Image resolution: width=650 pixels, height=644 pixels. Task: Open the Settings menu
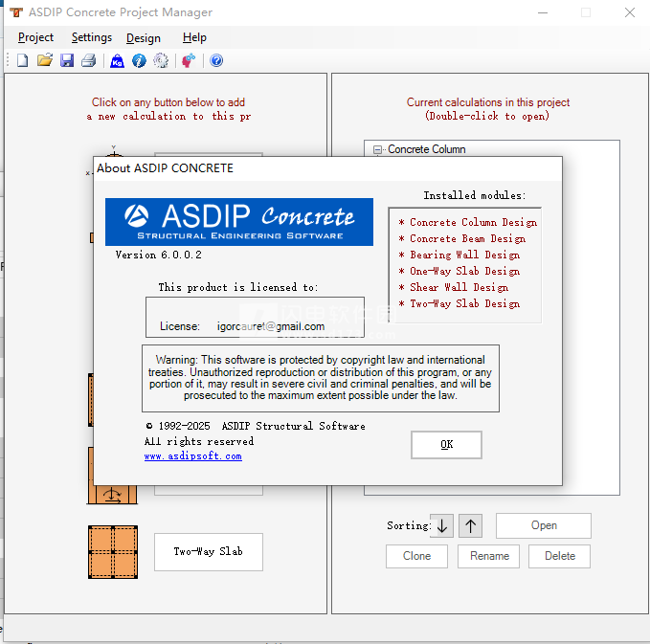click(92, 37)
